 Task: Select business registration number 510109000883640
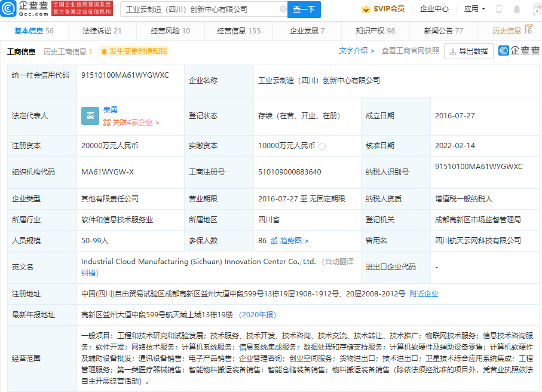pos(290,172)
